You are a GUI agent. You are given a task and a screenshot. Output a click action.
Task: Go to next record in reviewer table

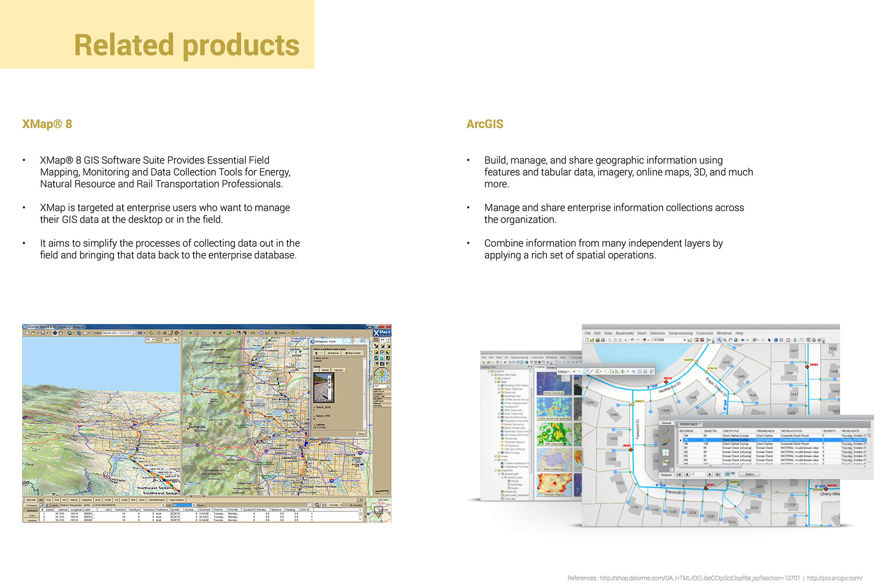(x=710, y=474)
